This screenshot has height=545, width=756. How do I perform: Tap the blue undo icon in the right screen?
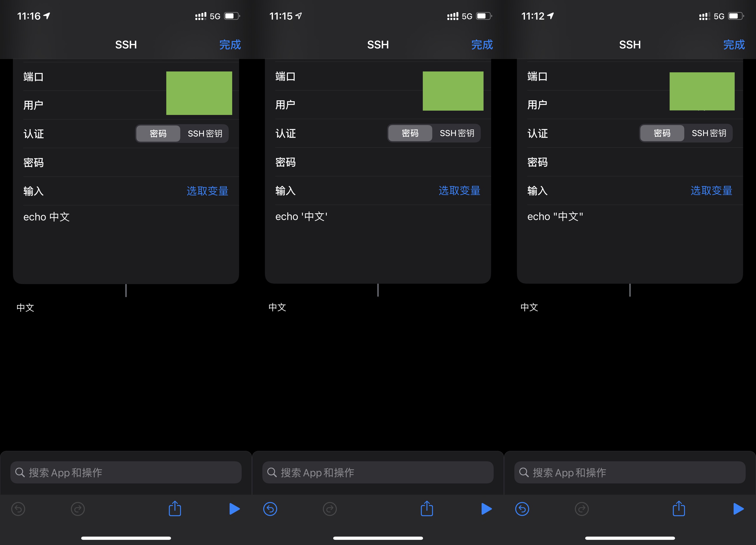point(522,509)
